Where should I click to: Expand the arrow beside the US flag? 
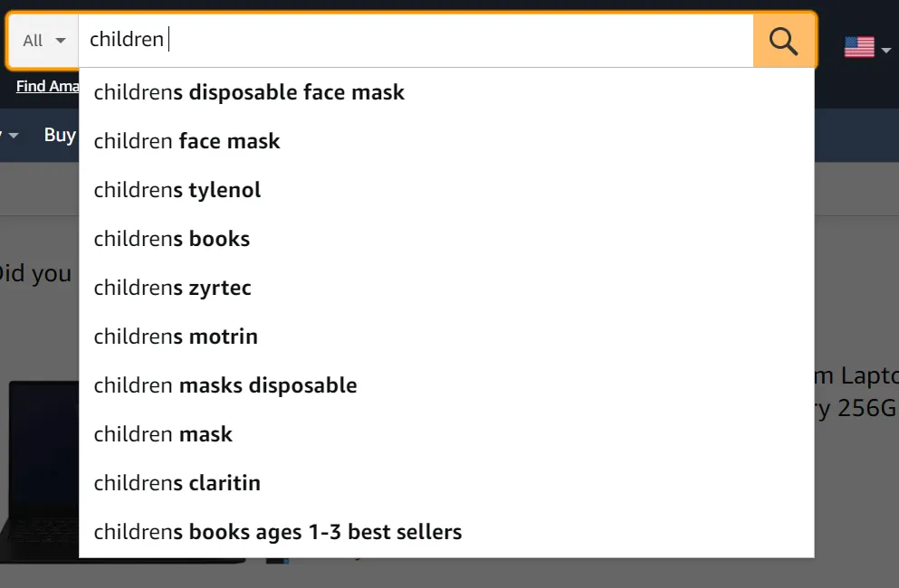pyautogui.click(x=886, y=49)
